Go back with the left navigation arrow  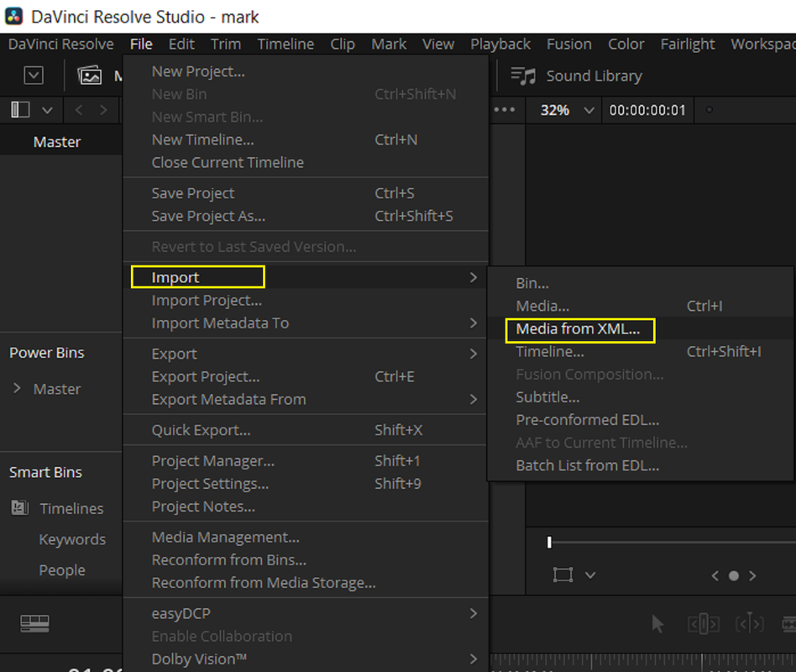tap(79, 110)
